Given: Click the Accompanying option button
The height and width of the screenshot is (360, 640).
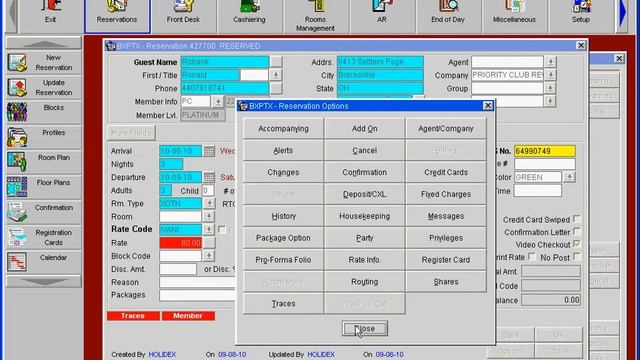Looking at the screenshot, I should click(x=283, y=129).
